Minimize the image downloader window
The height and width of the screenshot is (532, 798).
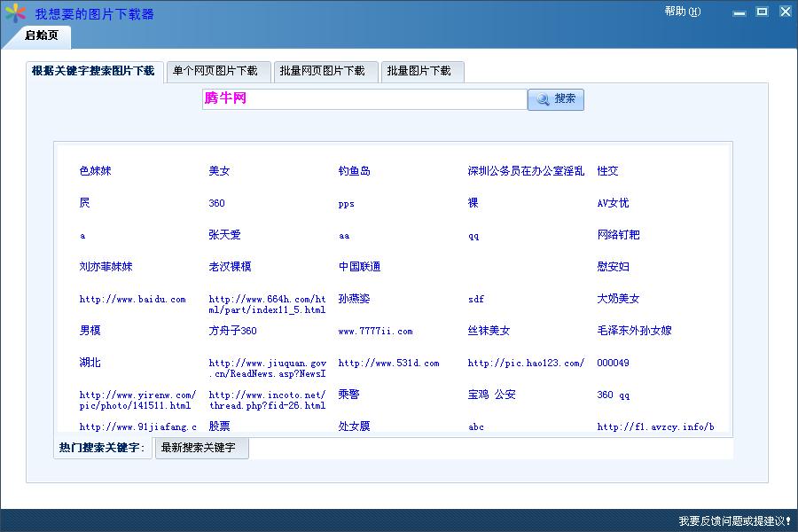tap(739, 12)
